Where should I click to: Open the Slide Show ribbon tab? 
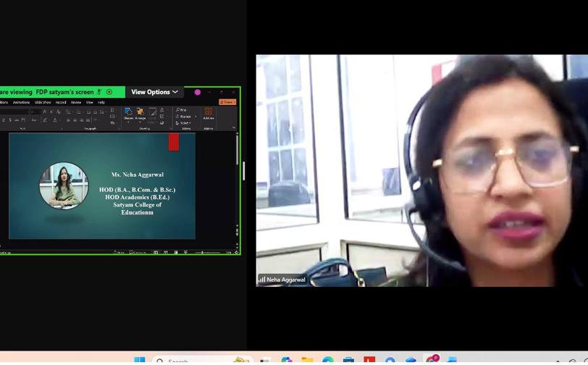tap(43, 102)
